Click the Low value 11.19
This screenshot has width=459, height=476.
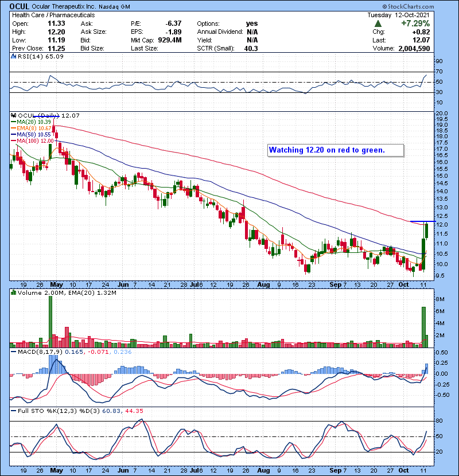coord(56,40)
